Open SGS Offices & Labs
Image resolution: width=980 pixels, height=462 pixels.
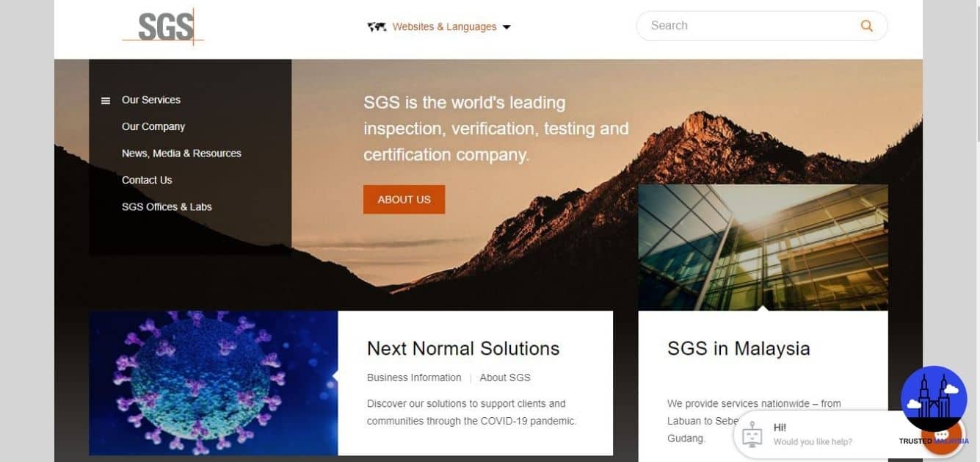(x=167, y=207)
